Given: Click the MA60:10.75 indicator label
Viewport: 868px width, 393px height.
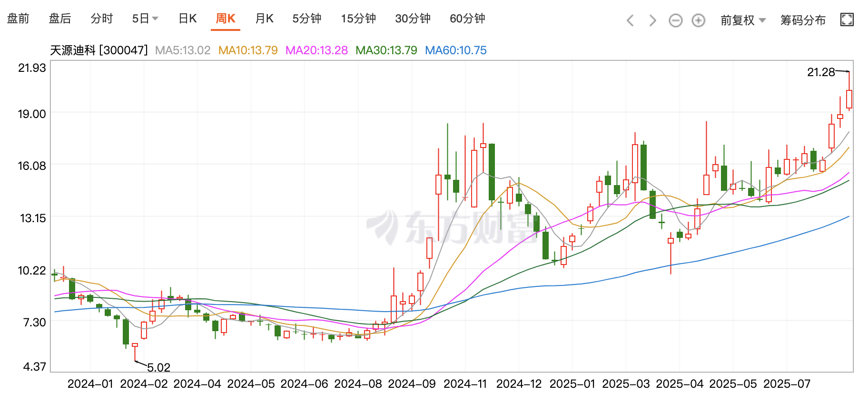Looking at the screenshot, I should pyautogui.click(x=456, y=50).
